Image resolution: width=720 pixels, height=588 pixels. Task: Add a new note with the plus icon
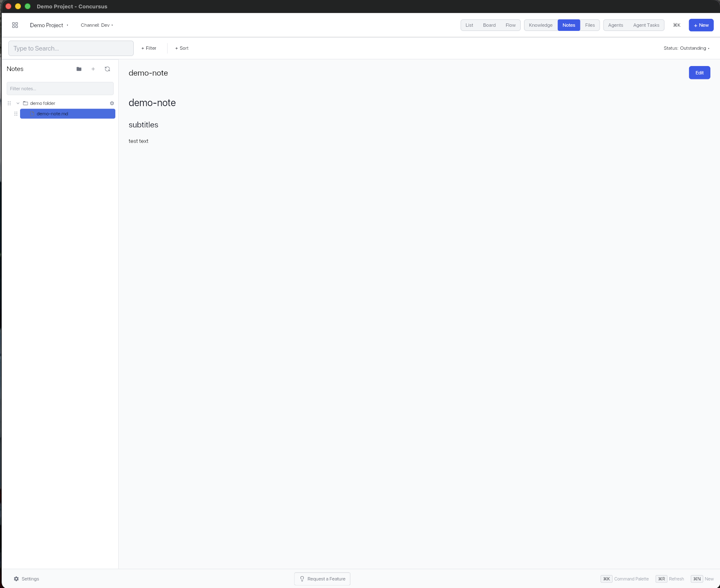(x=93, y=69)
